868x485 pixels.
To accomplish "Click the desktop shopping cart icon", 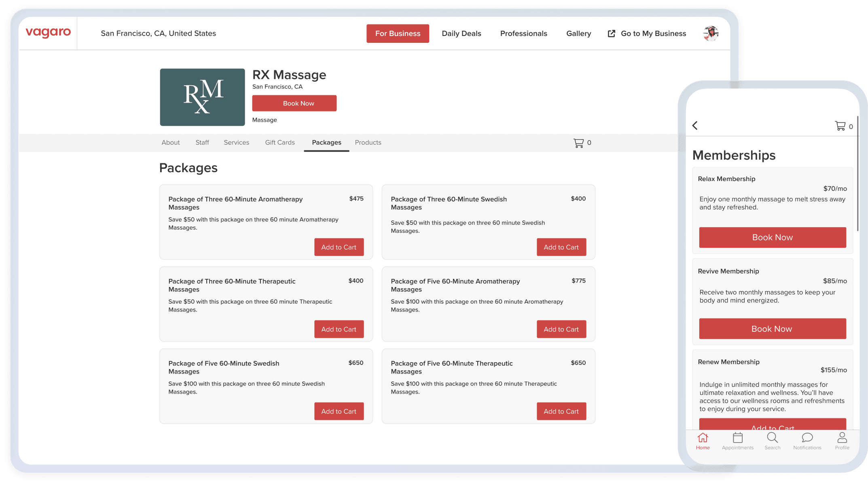I will [578, 143].
